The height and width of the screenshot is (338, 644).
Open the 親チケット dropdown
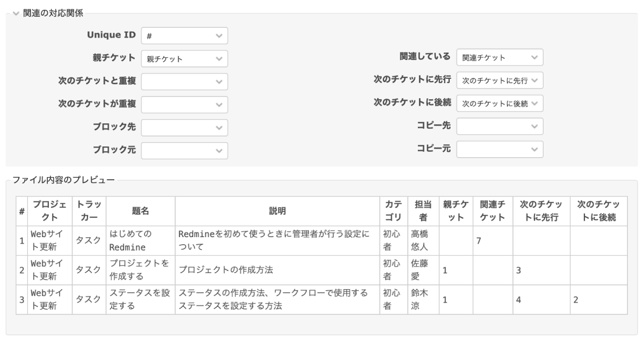click(x=184, y=59)
